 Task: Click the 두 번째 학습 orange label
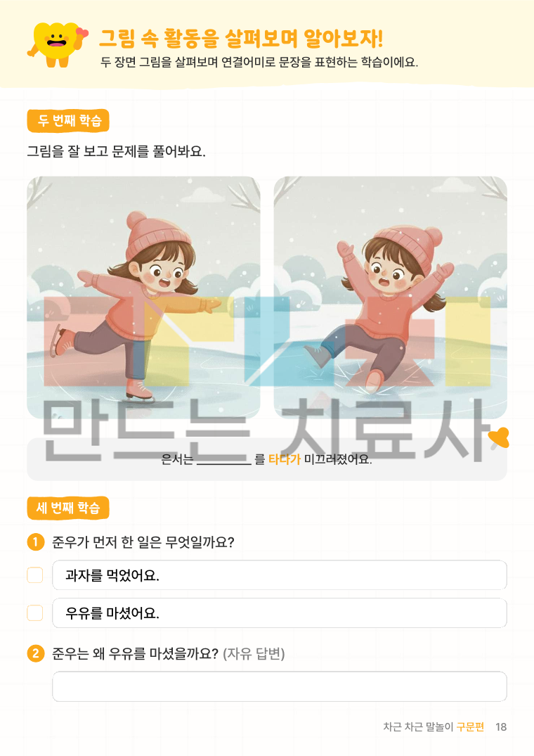[68, 120]
